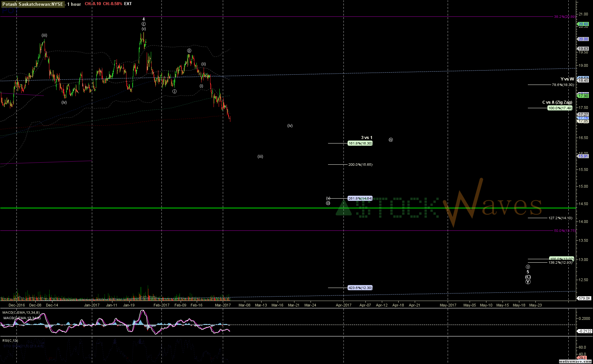
Task: Click the Mar-24 date axis label
Action: pyautogui.click(x=310, y=305)
